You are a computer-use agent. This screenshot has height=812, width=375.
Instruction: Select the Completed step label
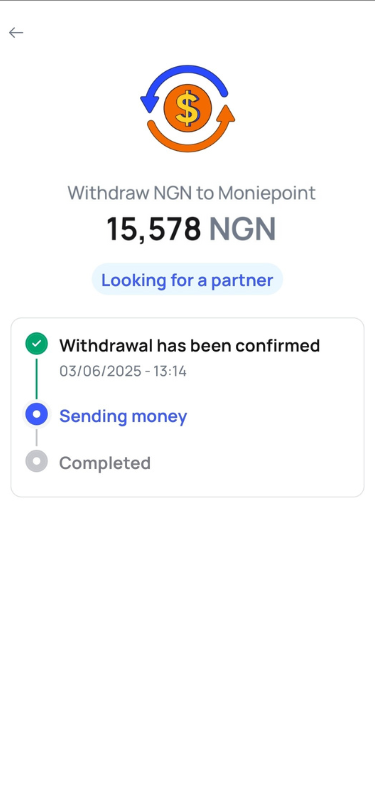click(105, 463)
